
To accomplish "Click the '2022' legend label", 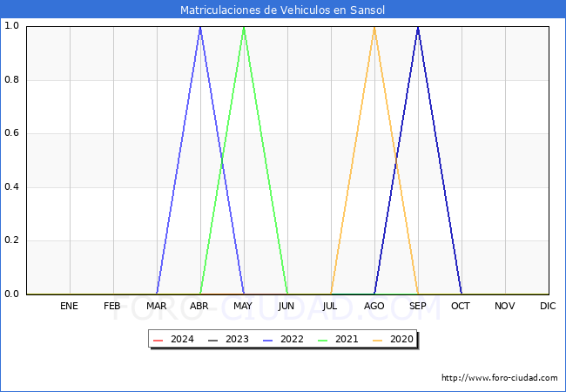I will point(292,340).
